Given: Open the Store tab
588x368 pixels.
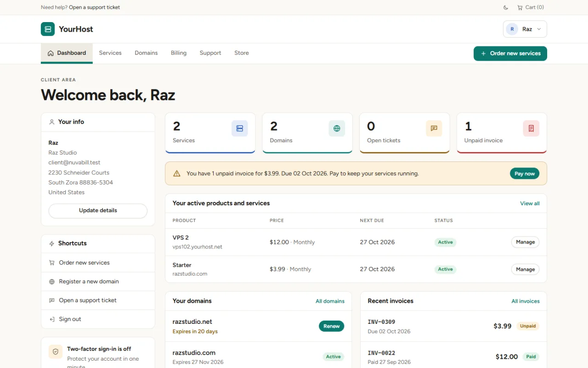Looking at the screenshot, I should point(242,53).
